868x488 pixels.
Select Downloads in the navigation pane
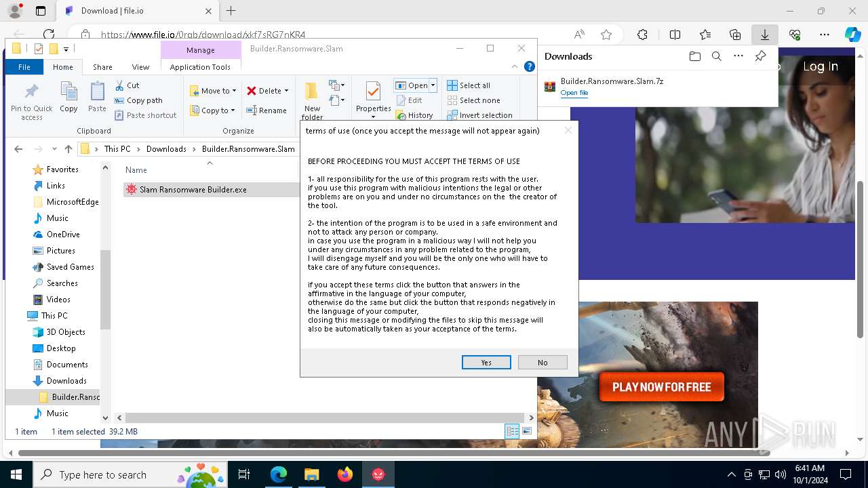click(66, 381)
